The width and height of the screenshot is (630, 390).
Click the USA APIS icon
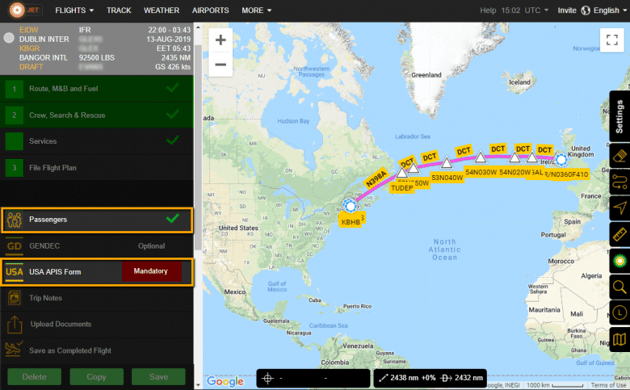pyautogui.click(x=14, y=272)
